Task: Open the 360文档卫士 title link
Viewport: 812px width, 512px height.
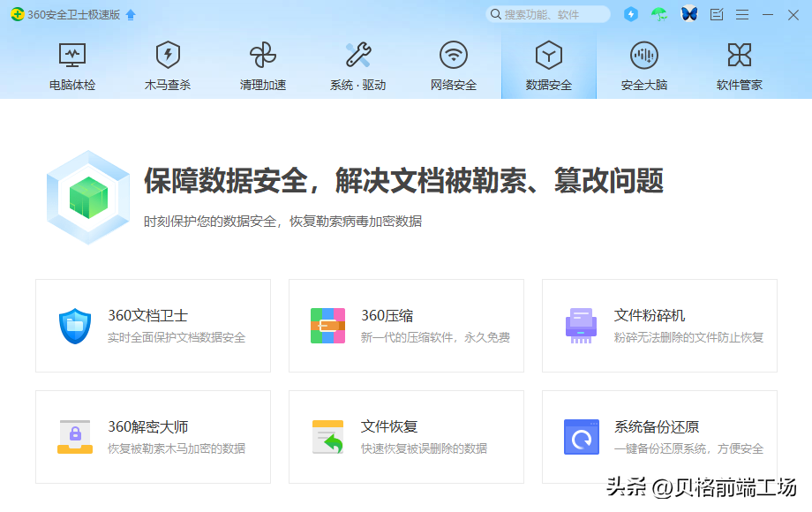Action: tap(147, 315)
